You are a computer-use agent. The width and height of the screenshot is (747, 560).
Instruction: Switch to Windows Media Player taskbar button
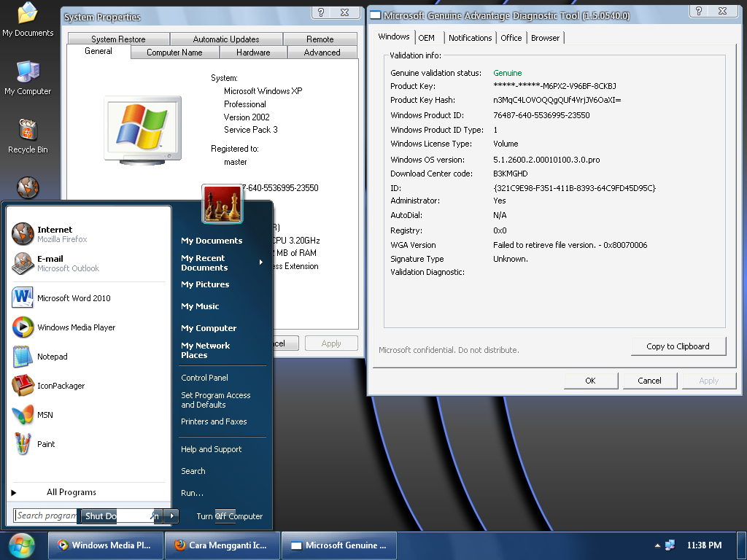[x=105, y=545]
